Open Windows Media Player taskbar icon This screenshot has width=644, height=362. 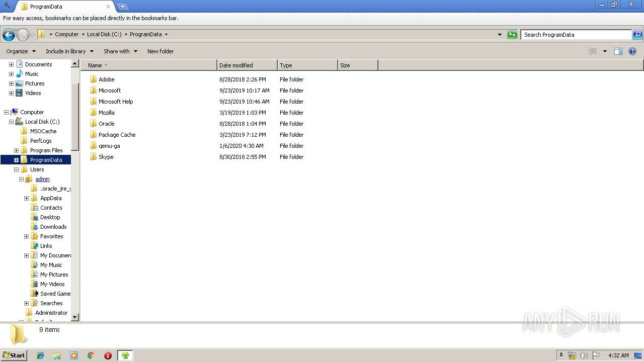pos(74,355)
